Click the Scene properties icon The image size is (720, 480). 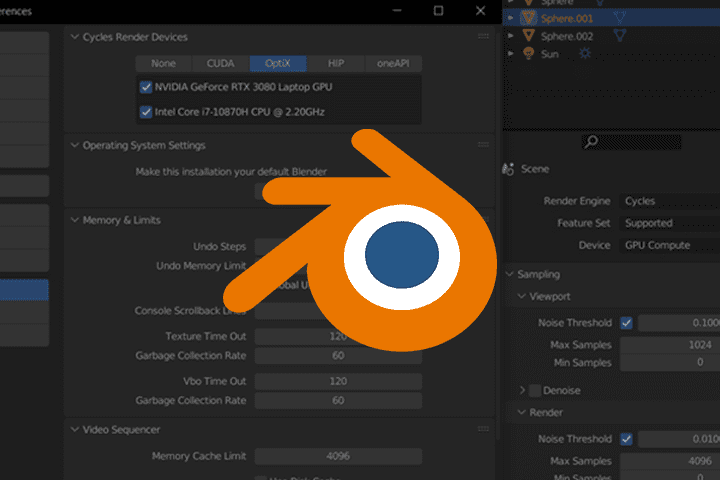[x=508, y=169]
